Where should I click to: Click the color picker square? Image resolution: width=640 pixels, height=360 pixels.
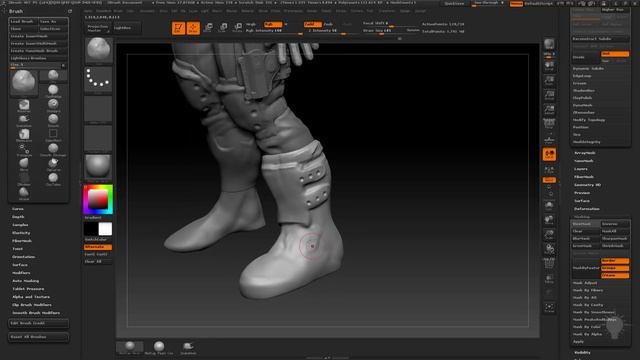[x=98, y=200]
